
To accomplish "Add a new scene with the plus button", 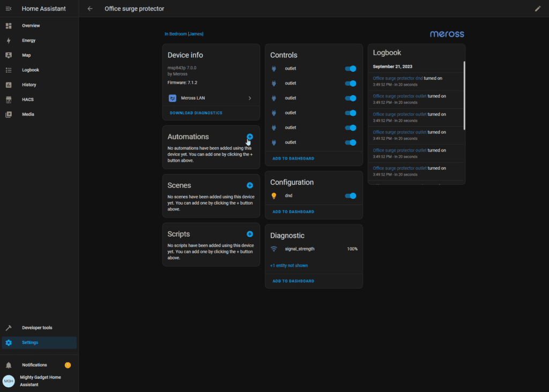I will click(250, 185).
